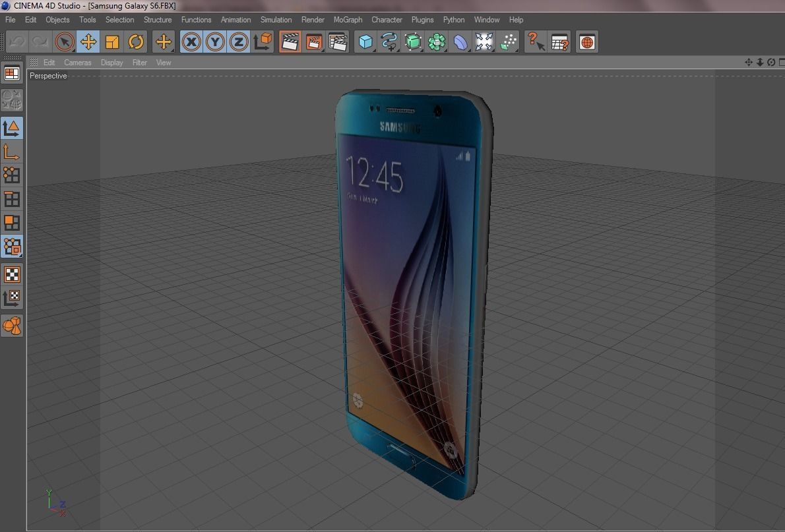The height and width of the screenshot is (532, 785).
Task: Open the help table icon
Action: (559, 42)
